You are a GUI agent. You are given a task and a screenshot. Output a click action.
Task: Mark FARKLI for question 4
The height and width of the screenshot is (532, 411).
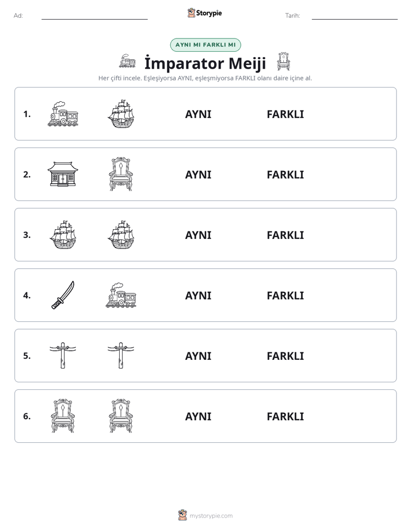point(285,295)
